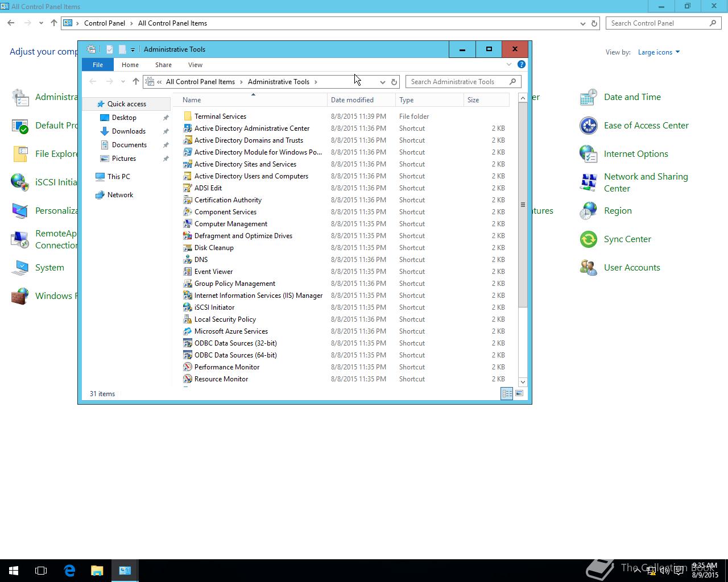This screenshot has height=582, width=728.
Task: Open Active Directory Administrative Center shortcut icon
Action: (187, 128)
